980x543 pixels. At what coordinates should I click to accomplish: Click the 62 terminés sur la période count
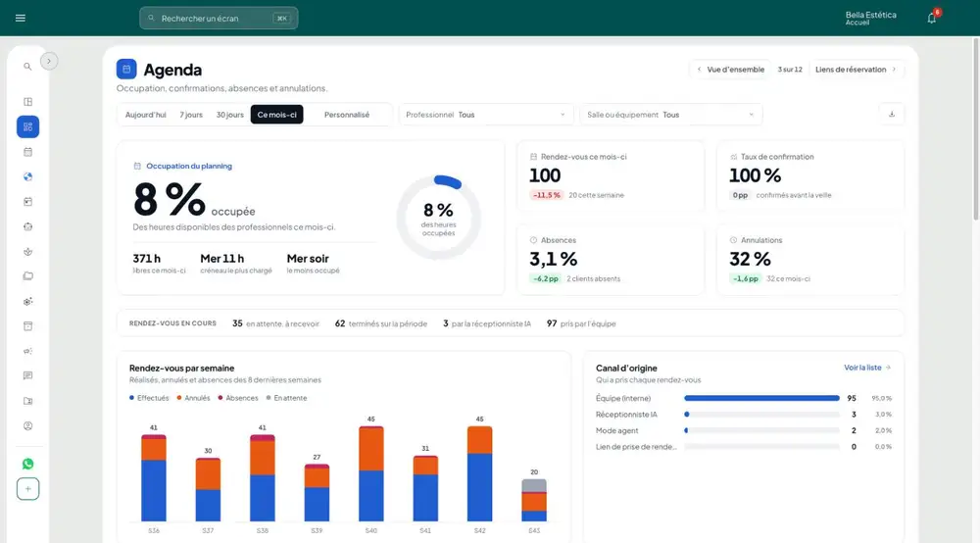click(381, 323)
